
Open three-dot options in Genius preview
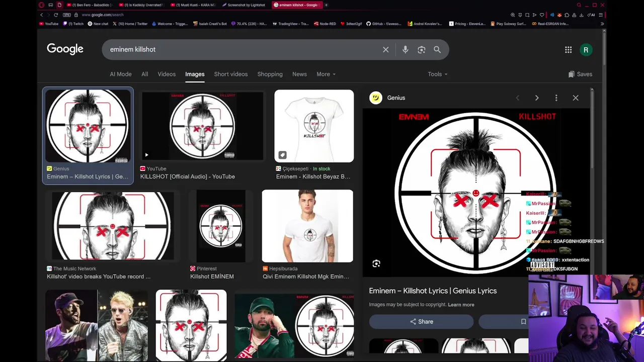coord(556,98)
